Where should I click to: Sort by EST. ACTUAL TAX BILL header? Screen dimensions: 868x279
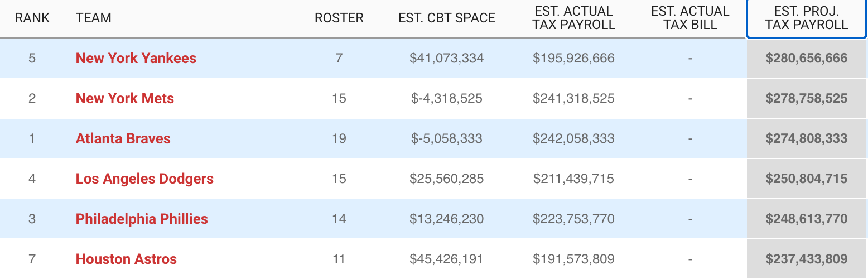690,18
